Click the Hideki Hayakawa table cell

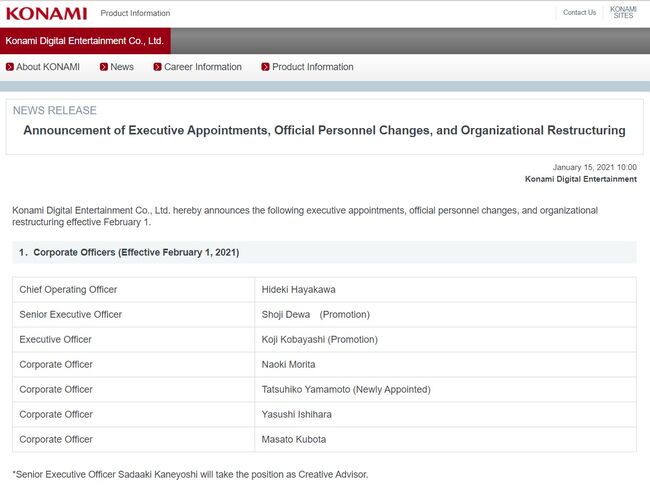pyautogui.click(x=299, y=290)
